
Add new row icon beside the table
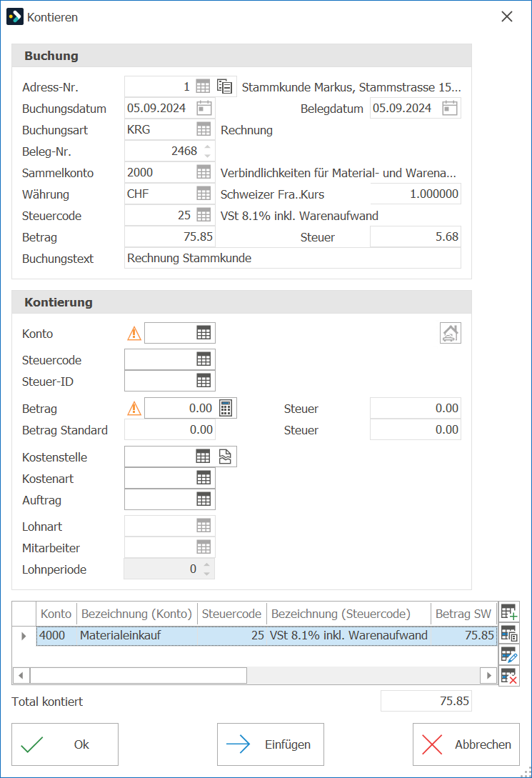(508, 612)
